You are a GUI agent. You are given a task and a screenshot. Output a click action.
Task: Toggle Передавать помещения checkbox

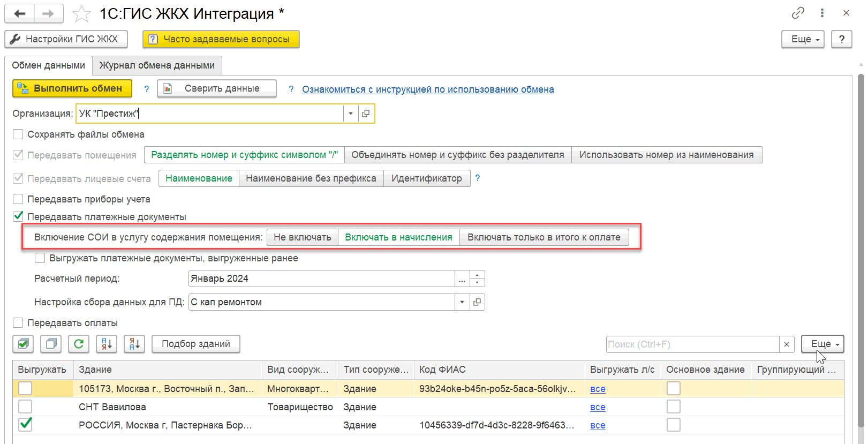pos(18,155)
